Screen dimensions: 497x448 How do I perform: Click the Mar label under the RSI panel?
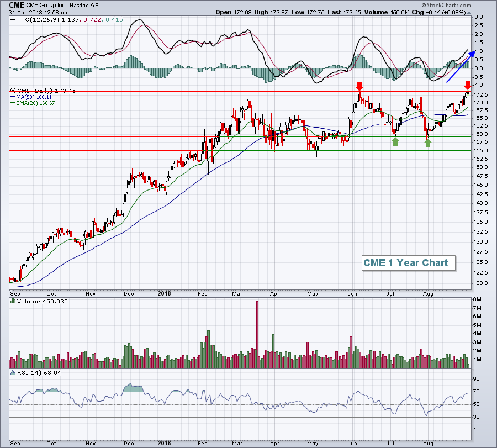[x=237, y=444]
